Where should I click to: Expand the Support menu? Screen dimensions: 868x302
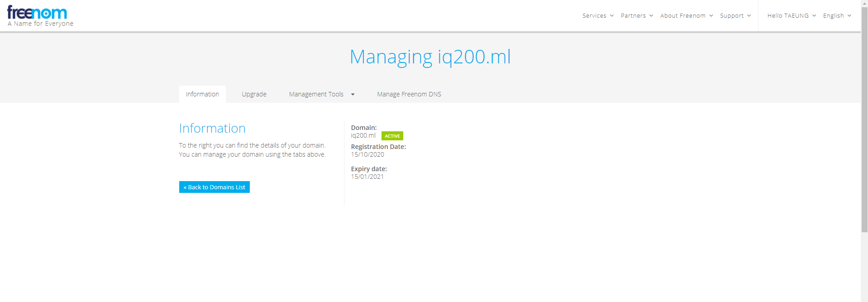735,15
